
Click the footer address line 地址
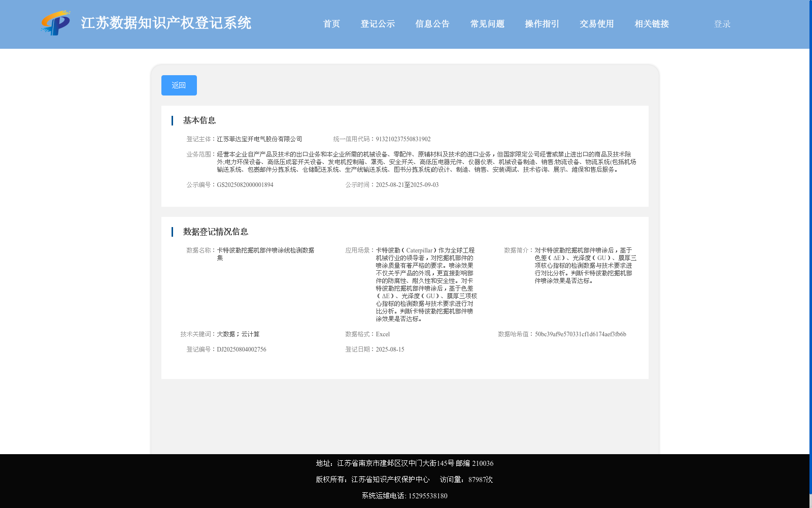[x=404, y=463]
